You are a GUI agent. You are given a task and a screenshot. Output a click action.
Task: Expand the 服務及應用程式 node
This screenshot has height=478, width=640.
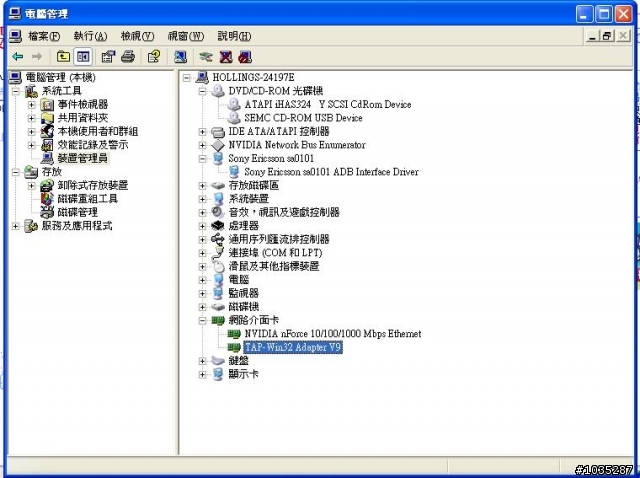pyautogui.click(x=16, y=226)
